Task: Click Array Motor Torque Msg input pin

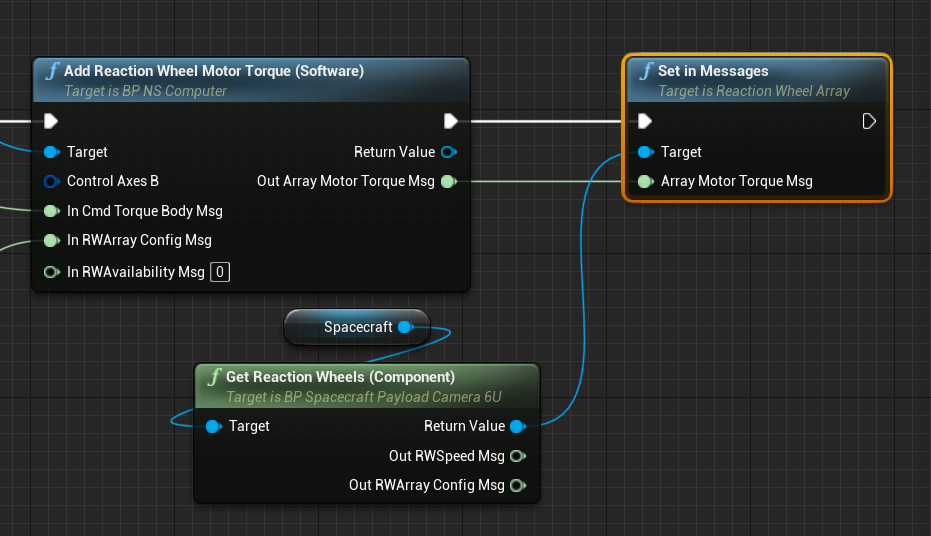Action: (x=645, y=181)
